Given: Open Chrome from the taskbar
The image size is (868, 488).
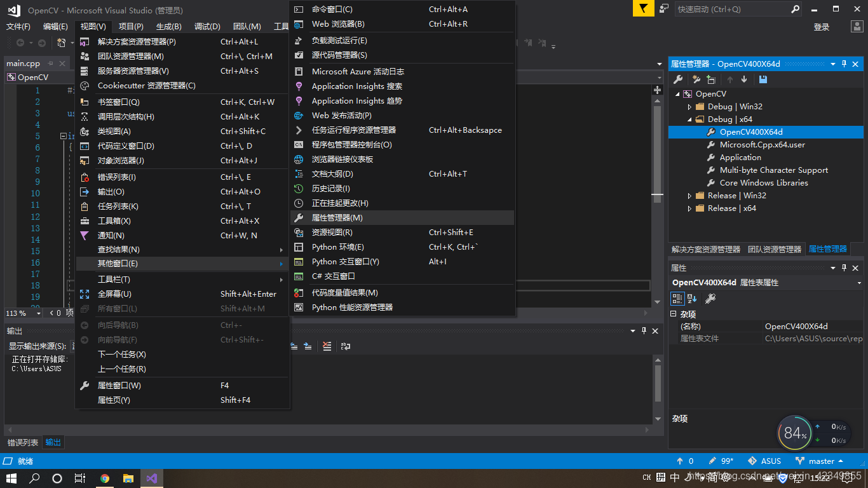Looking at the screenshot, I should 105,478.
